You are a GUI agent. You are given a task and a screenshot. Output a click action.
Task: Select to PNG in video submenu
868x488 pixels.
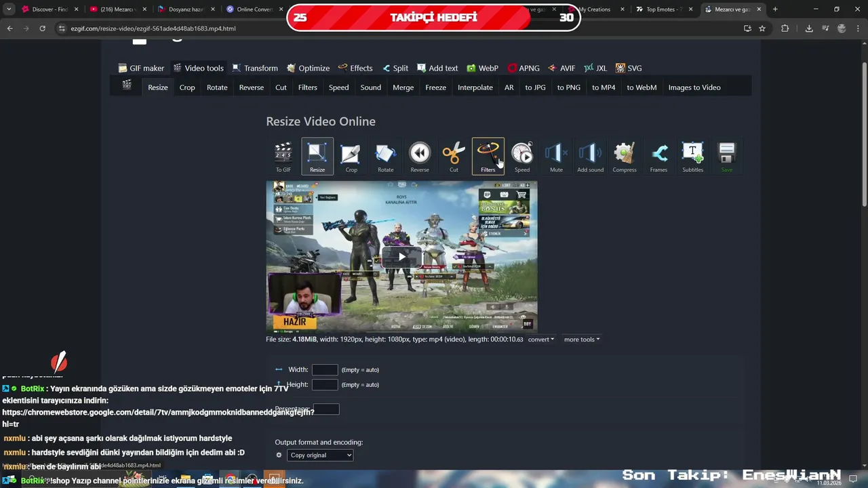click(569, 87)
